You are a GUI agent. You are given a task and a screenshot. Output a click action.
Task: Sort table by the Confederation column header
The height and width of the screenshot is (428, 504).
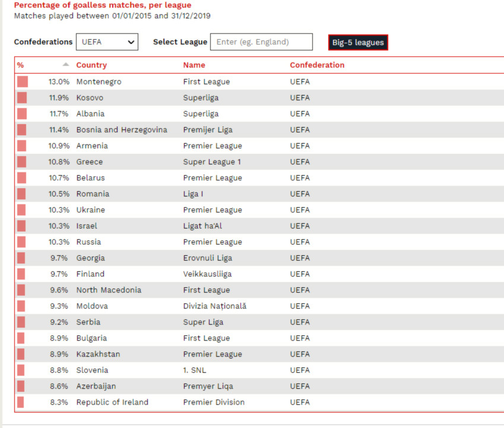tap(317, 65)
